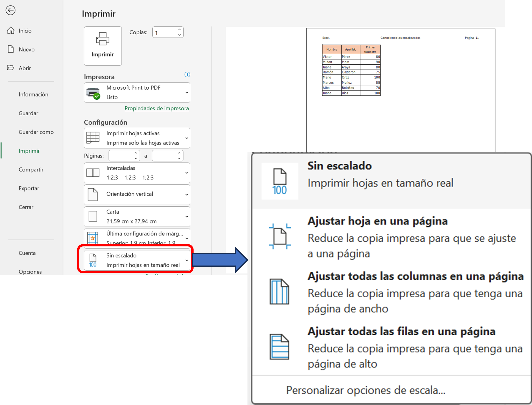Click the Nuevo document icon
This screenshot has height=405, width=532.
pos(11,49)
